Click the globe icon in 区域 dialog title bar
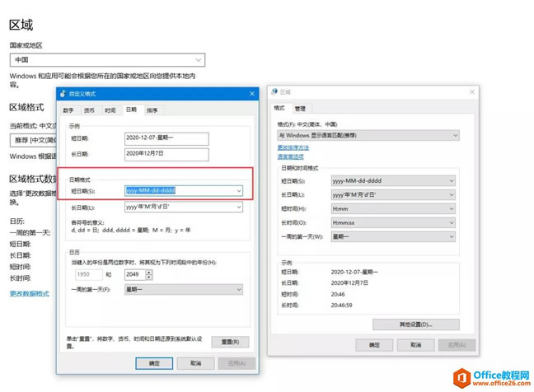534x392 pixels. pyautogui.click(x=274, y=91)
